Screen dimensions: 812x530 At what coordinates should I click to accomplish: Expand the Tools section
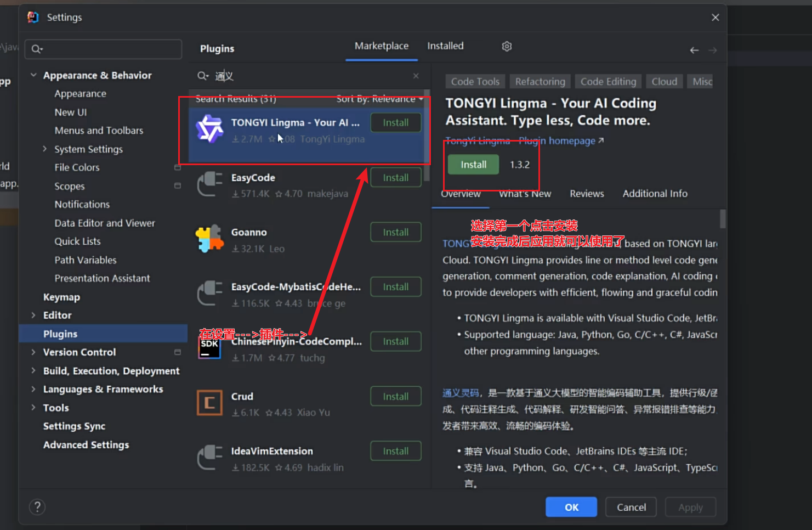[33, 408]
